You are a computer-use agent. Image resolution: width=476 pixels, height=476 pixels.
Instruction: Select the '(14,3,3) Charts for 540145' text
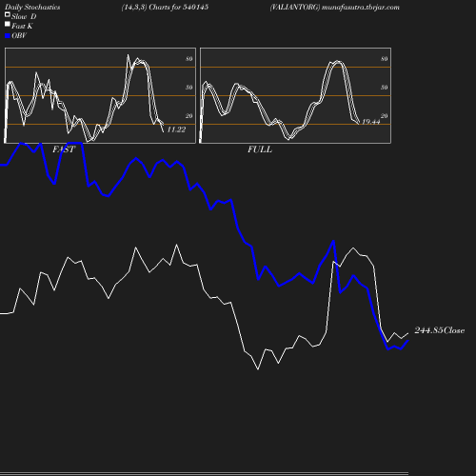165,8
